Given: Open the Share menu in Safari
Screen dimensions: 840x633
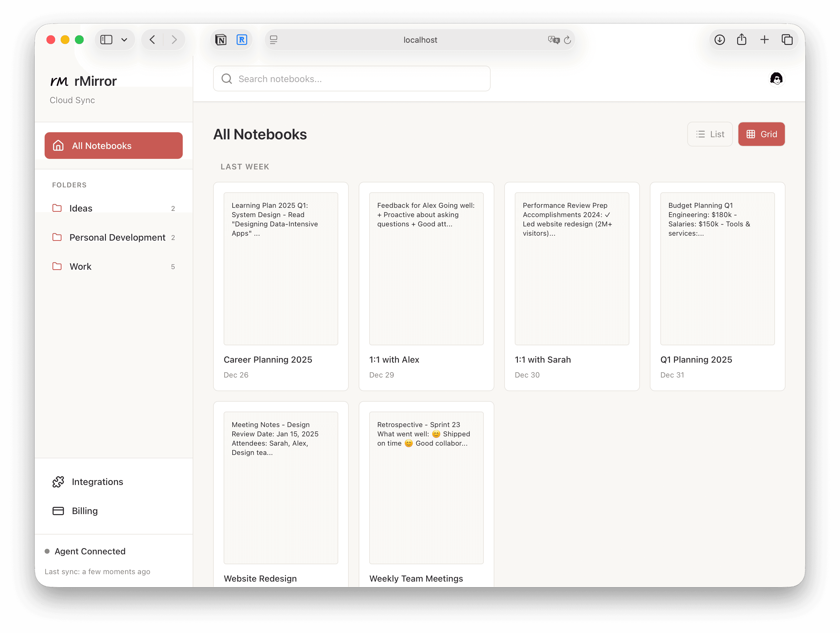Looking at the screenshot, I should tap(742, 40).
